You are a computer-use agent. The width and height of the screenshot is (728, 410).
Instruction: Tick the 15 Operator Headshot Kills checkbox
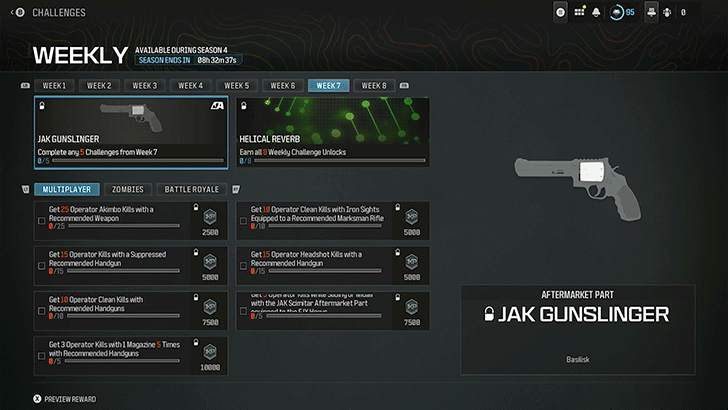[x=243, y=266]
